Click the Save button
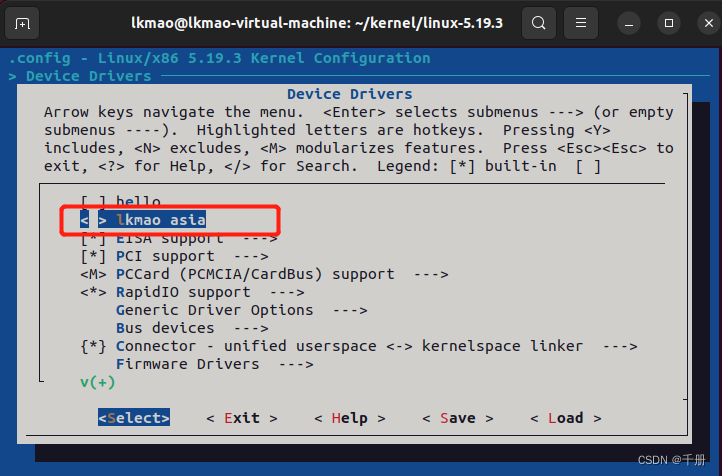The width and height of the screenshot is (722, 476). [458, 418]
